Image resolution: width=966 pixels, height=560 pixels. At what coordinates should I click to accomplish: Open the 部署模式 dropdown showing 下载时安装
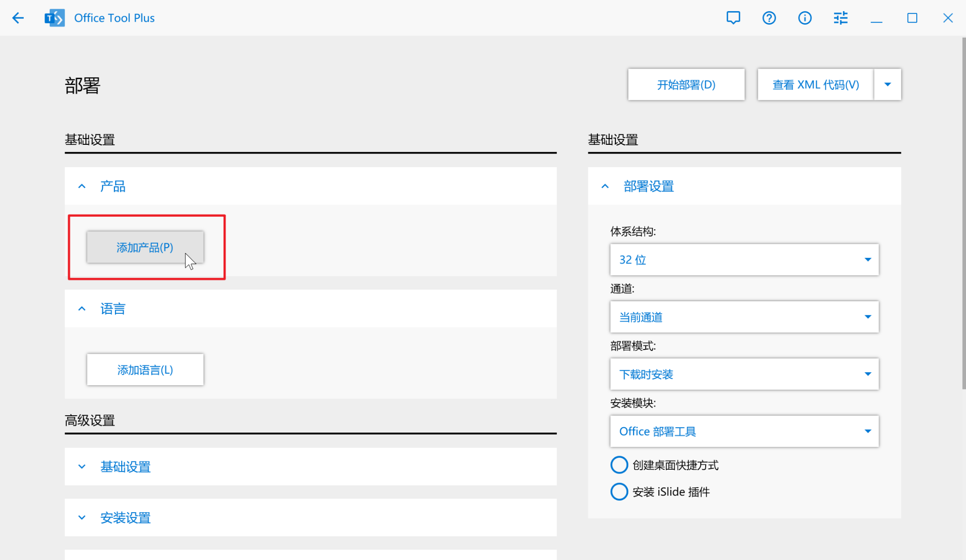[744, 374]
